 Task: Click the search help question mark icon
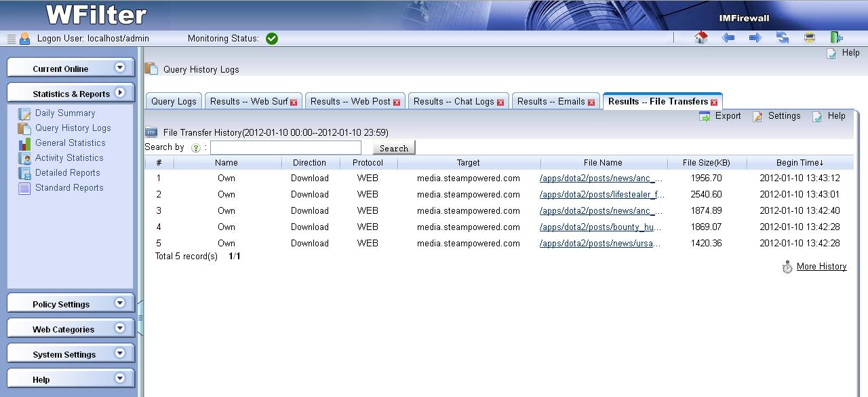pos(196,148)
